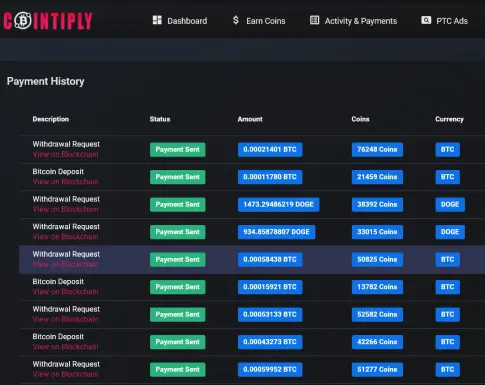The image size is (485, 385).
Task: Click Payment Sent badge for 13782 Coins row
Action: click(x=178, y=287)
